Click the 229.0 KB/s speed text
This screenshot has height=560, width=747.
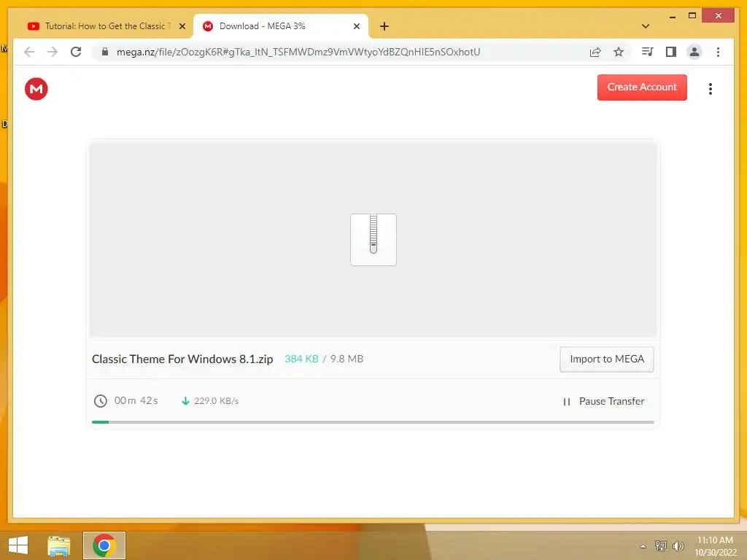coord(216,401)
